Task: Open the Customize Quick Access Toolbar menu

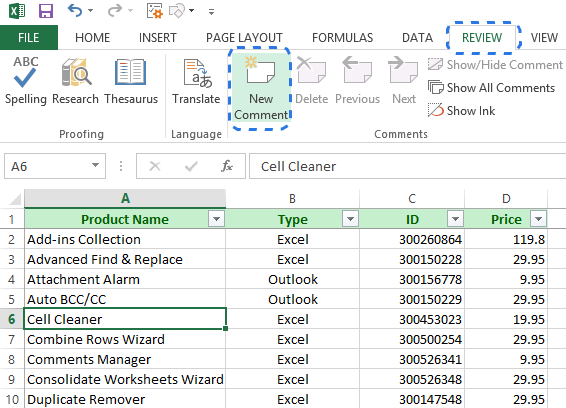Action: coord(212,12)
